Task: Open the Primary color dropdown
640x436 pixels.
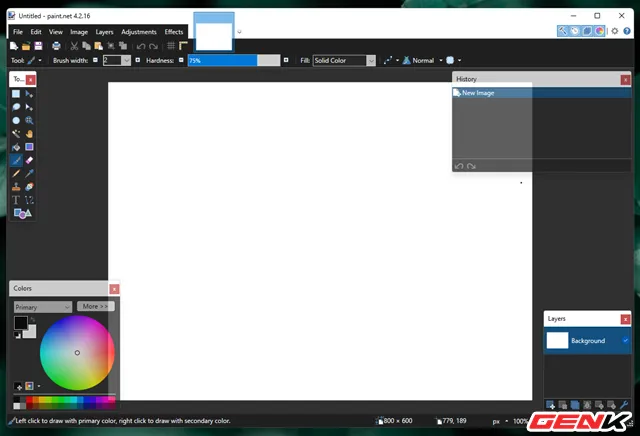Action: tap(43, 307)
